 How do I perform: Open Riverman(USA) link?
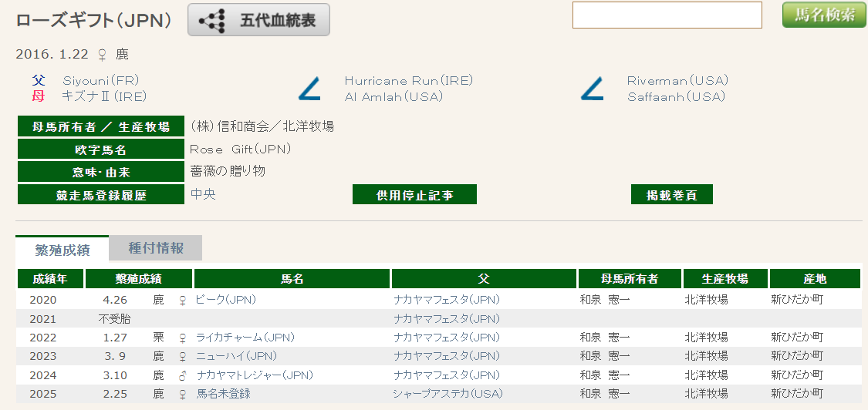tap(677, 80)
